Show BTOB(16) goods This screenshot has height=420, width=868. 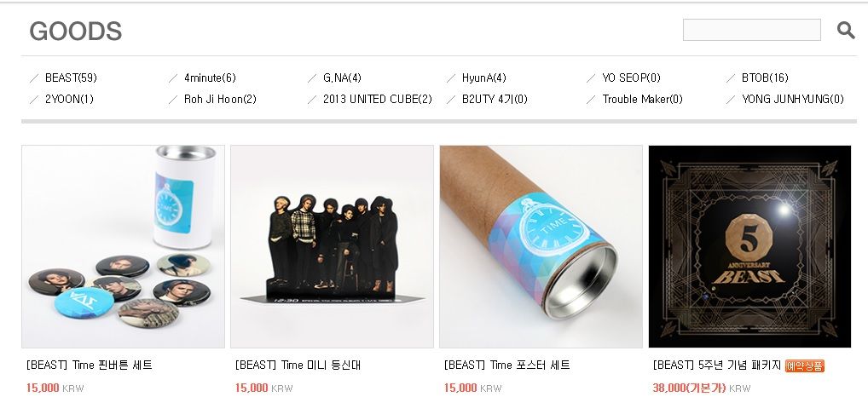(765, 78)
